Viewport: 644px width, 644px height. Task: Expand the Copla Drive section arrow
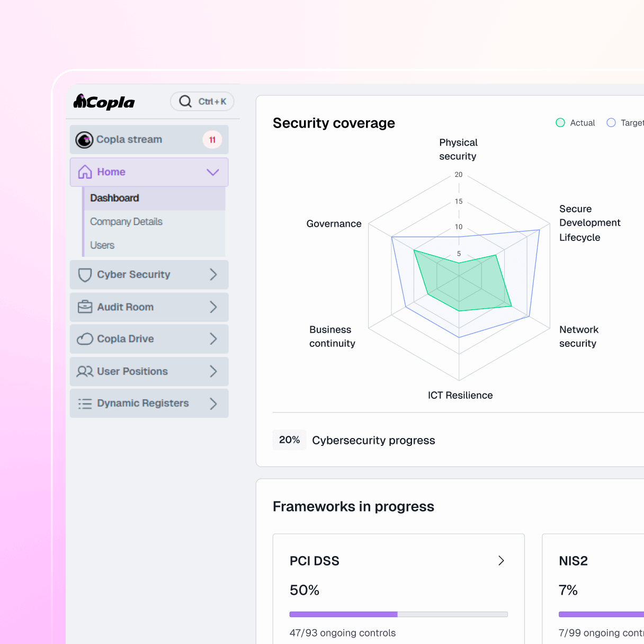point(213,339)
